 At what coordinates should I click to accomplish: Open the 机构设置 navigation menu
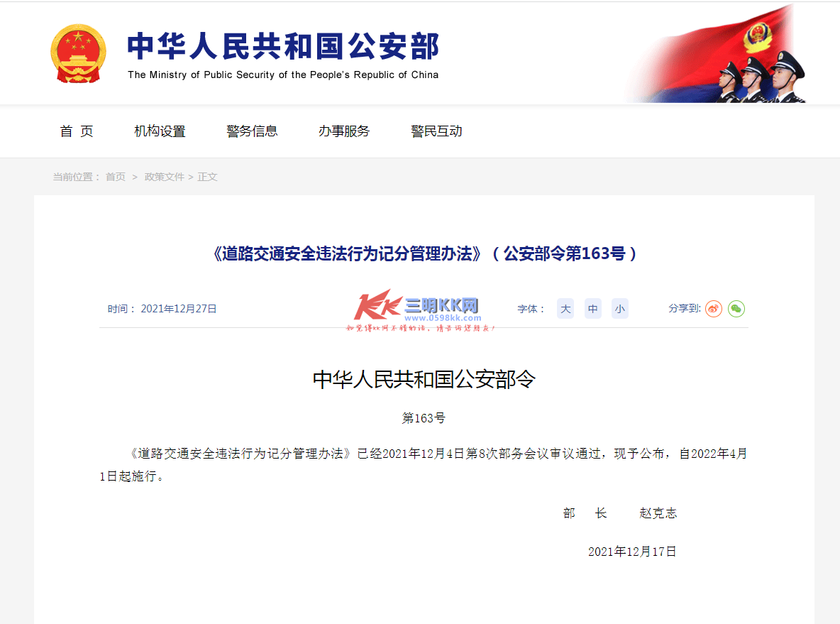point(160,131)
